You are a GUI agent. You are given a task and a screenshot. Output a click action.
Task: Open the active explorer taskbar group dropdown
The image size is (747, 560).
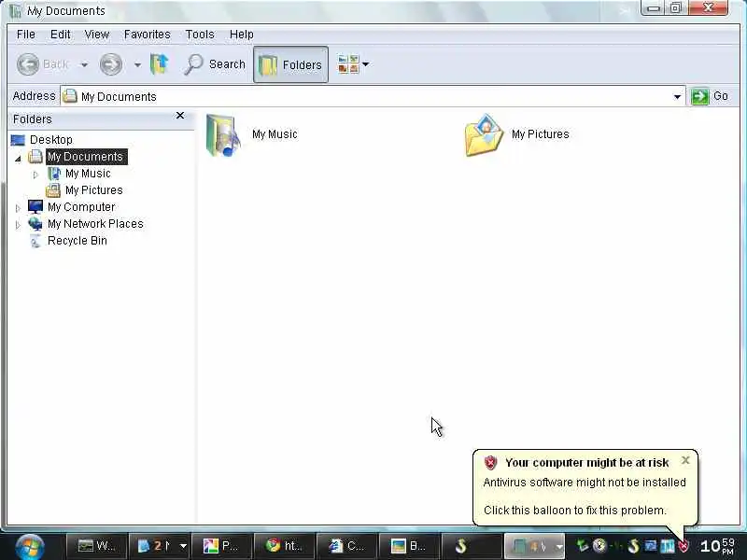558,547
